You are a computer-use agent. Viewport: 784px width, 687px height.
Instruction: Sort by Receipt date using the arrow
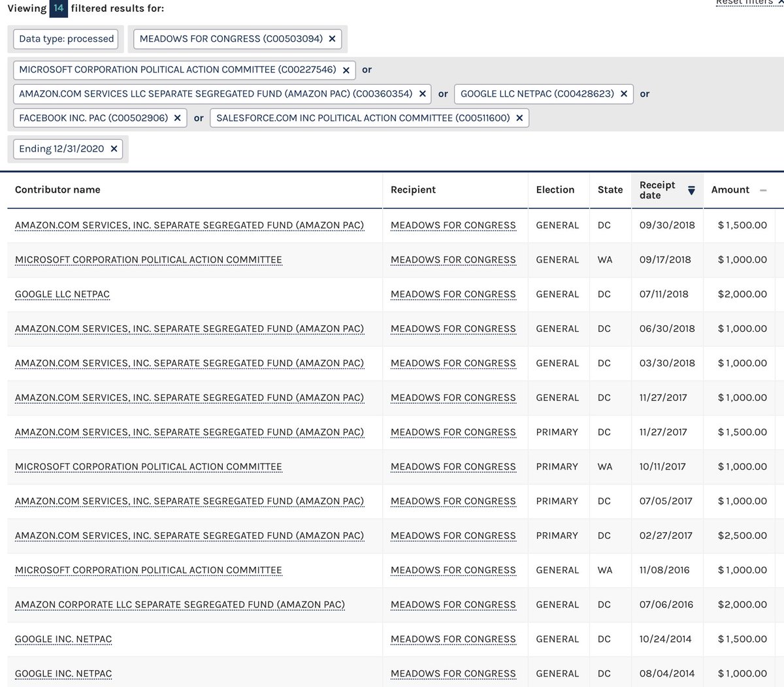coord(691,191)
